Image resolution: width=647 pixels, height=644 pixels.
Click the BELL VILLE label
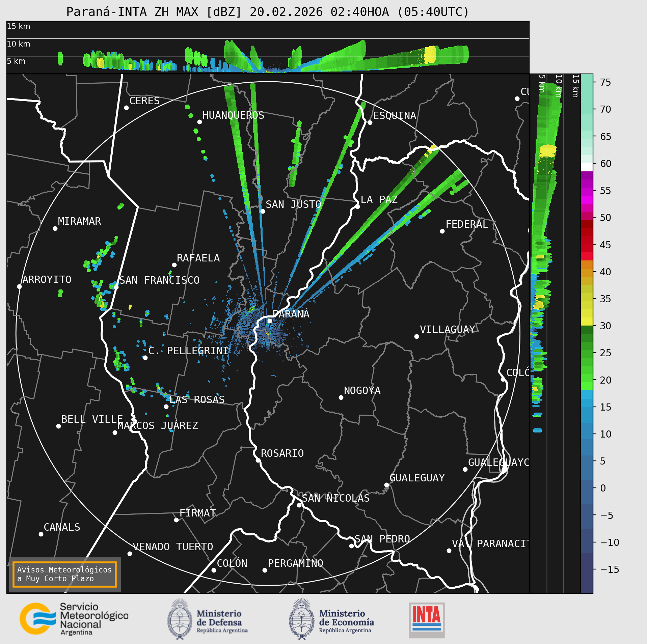tap(92, 419)
